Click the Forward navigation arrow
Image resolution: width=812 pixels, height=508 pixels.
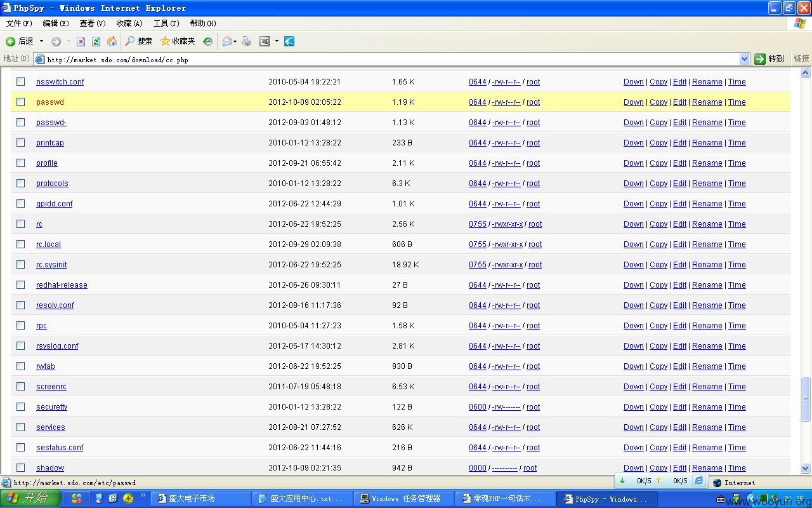tap(56, 41)
